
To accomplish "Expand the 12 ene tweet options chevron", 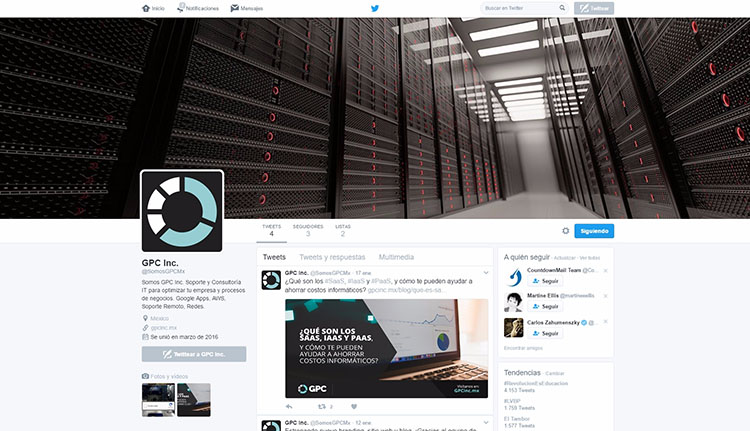I will [486, 422].
